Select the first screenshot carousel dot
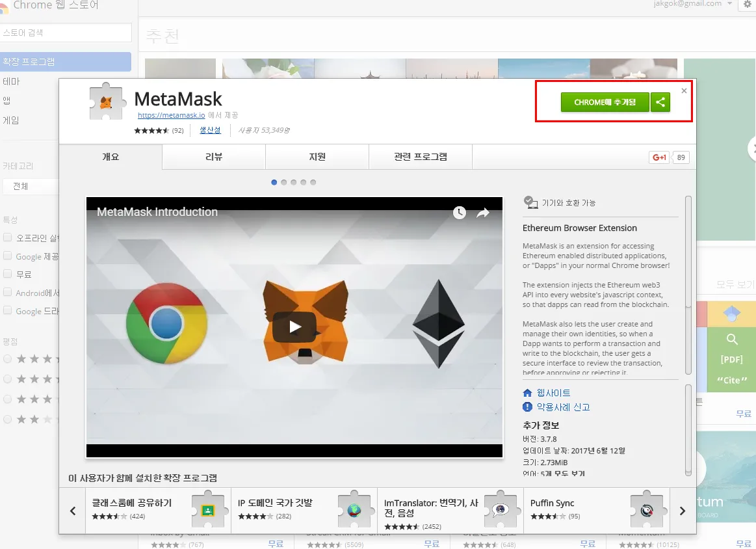The image size is (756, 549). 274,182
